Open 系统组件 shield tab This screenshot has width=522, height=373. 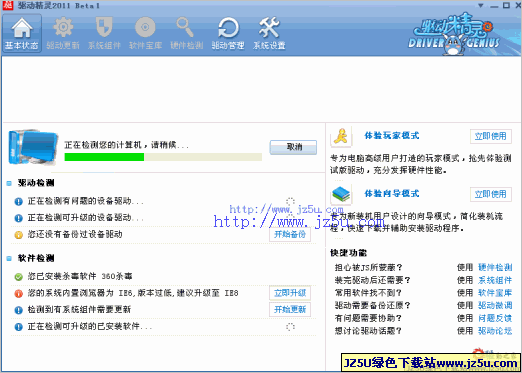pyautogui.click(x=104, y=33)
